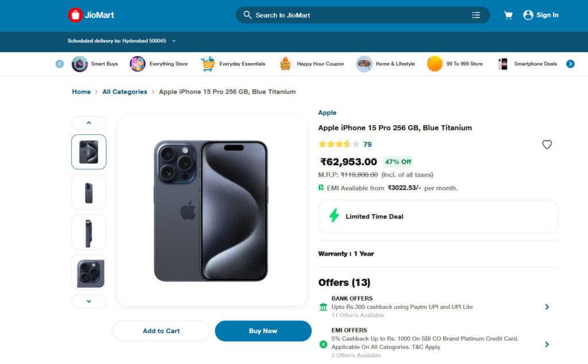The width and height of the screenshot is (588, 364).
Task: Click the JioMart logo icon
Action: 75,15
